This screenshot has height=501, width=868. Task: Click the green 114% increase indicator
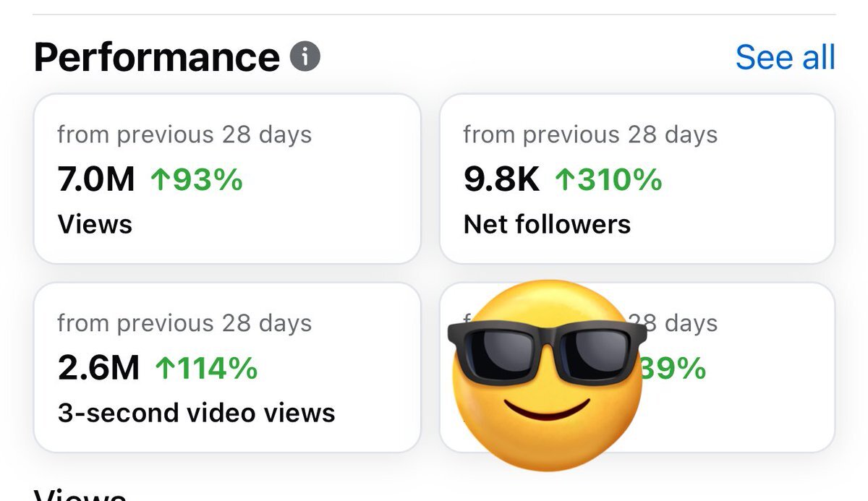206,368
